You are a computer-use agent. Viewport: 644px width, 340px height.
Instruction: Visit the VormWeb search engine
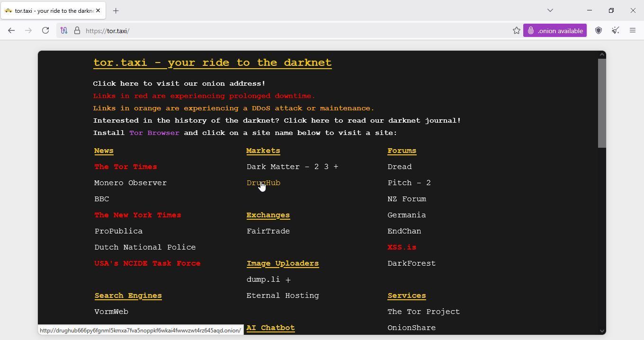click(x=111, y=312)
